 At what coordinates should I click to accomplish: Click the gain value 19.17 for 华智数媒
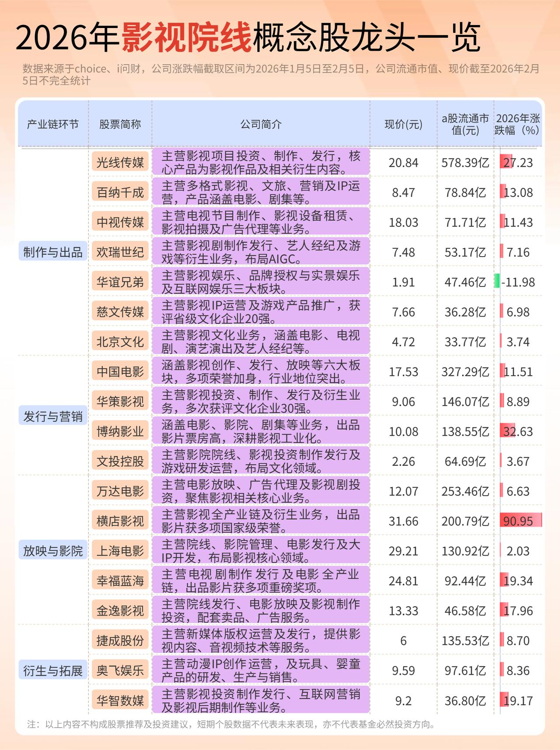(x=518, y=701)
